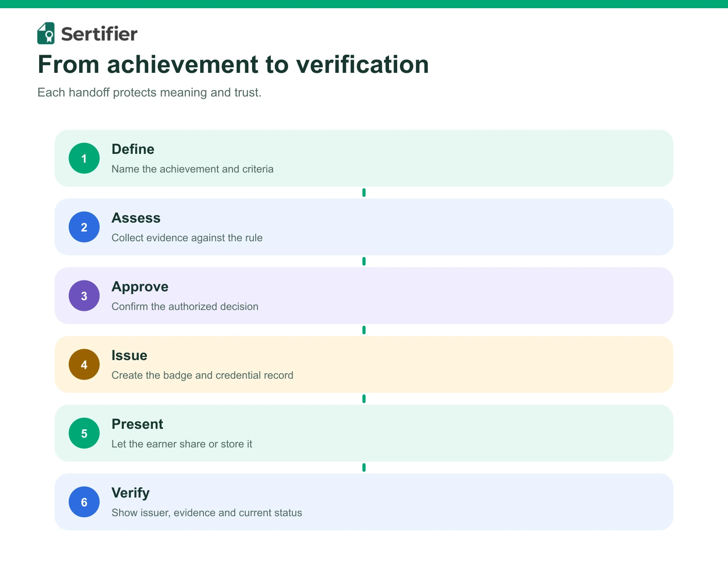Click 'Let the earner share or store it'
This screenshot has height=569, width=728.
coord(182,444)
